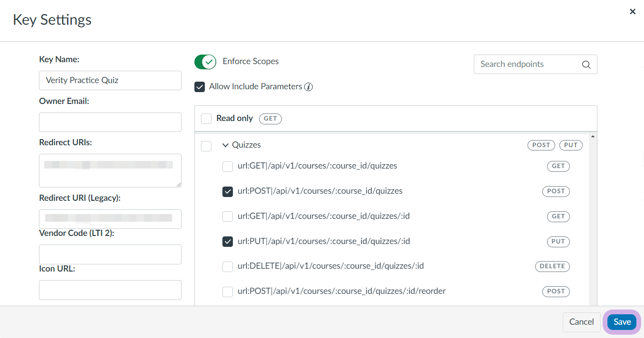644x338 pixels.
Task: Click the Icon URL input field
Action: [110, 290]
